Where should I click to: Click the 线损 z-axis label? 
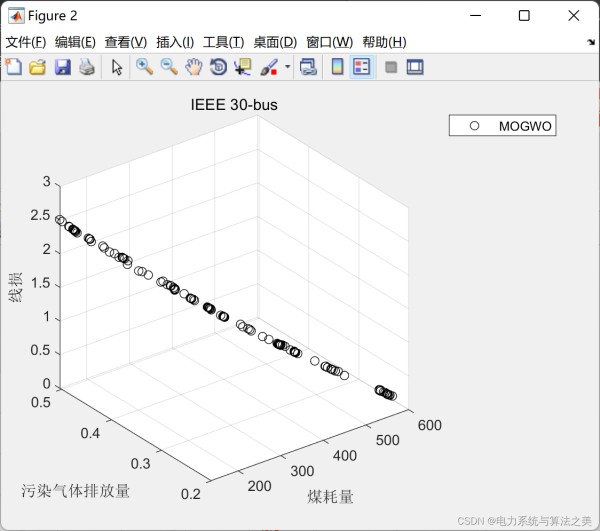(x=16, y=287)
